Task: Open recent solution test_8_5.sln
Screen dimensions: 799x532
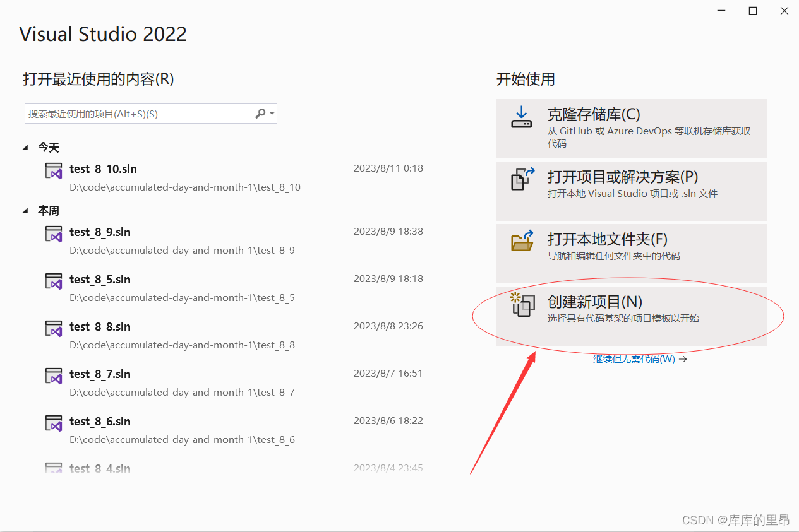Action: [100, 280]
